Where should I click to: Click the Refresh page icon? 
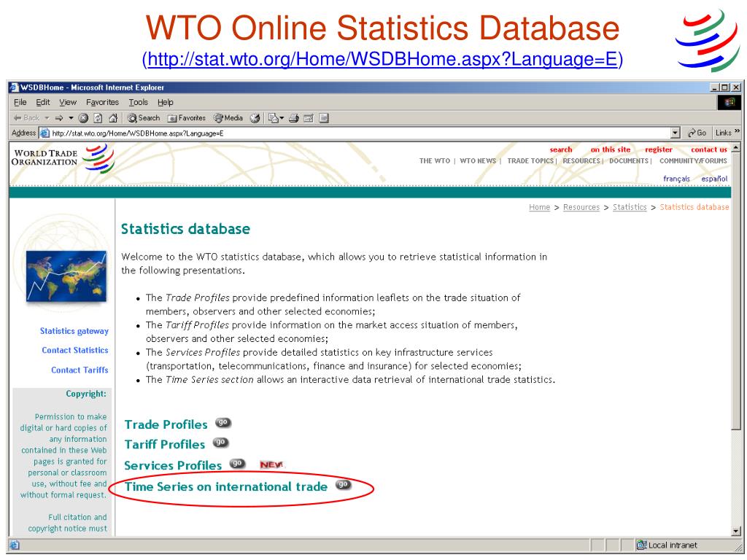(98, 118)
